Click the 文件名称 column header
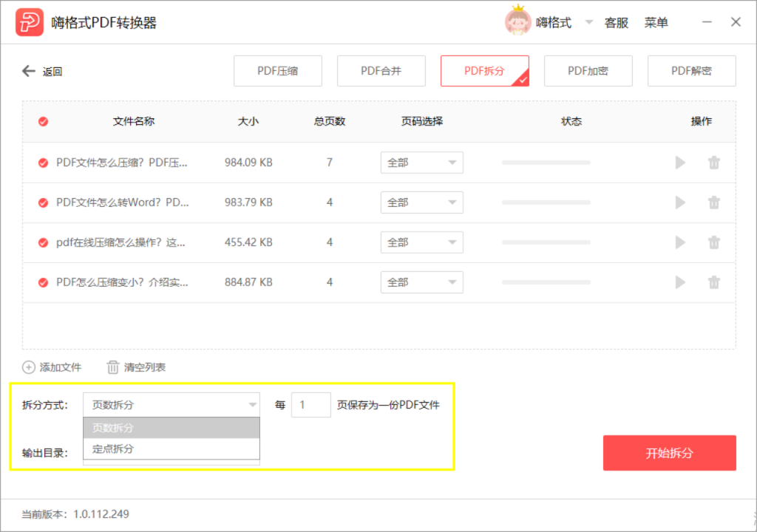757x532 pixels. (x=134, y=121)
